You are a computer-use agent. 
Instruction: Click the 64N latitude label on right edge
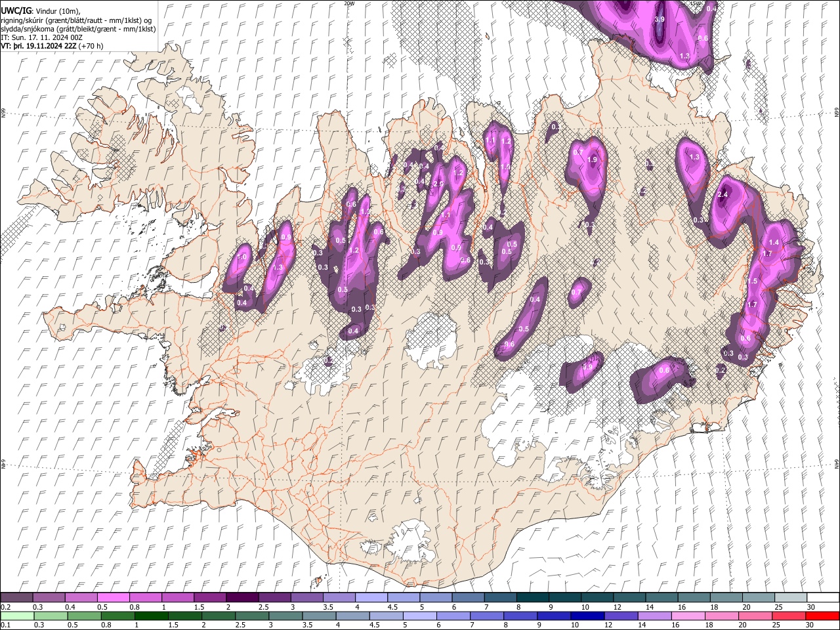837,463
